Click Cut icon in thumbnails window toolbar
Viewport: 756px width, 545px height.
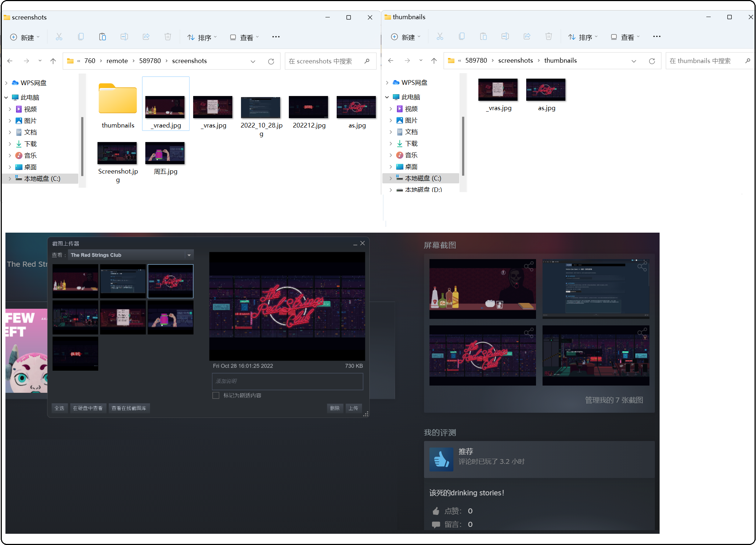440,37
